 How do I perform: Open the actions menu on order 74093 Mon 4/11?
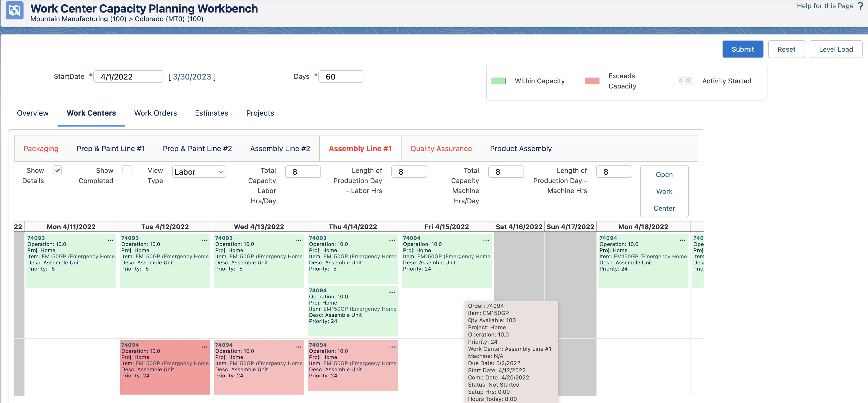point(110,240)
